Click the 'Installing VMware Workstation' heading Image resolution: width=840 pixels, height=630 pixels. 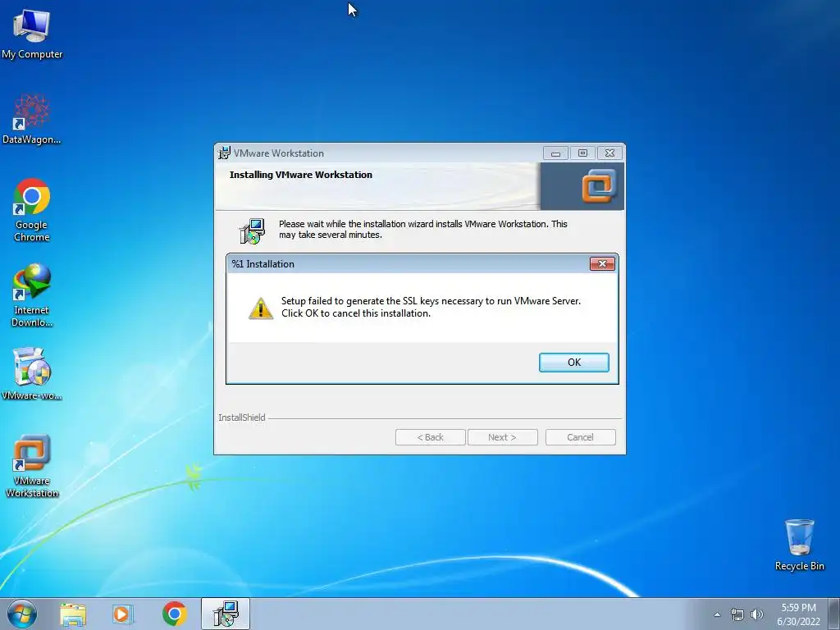(x=300, y=175)
